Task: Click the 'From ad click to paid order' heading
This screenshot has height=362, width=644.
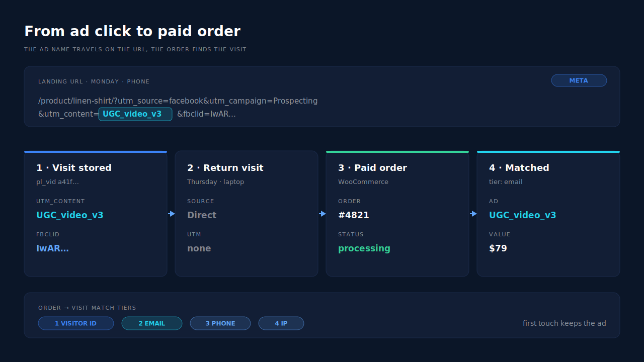Action: (x=132, y=32)
